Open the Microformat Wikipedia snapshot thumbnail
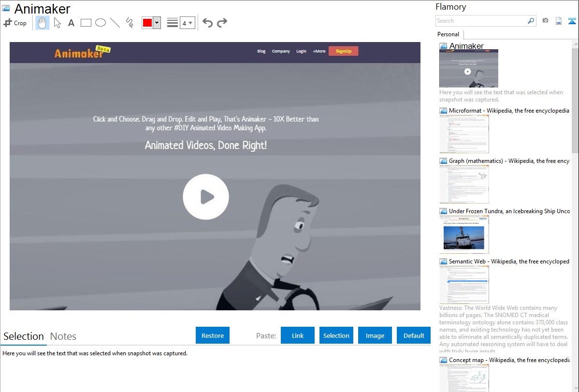The height and width of the screenshot is (392, 579). pos(464,134)
